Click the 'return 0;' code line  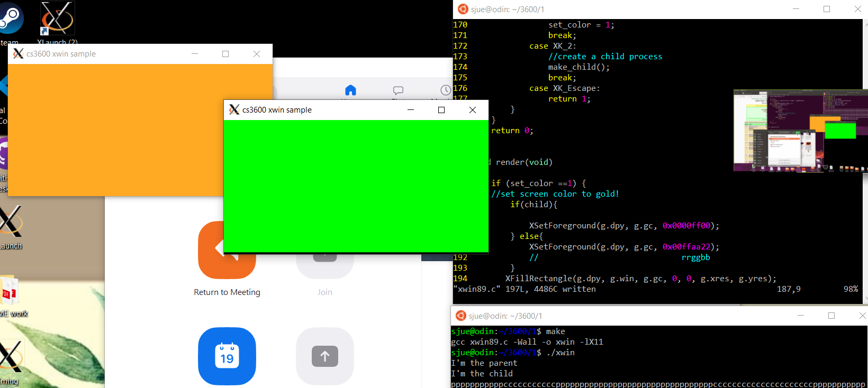[x=512, y=131]
